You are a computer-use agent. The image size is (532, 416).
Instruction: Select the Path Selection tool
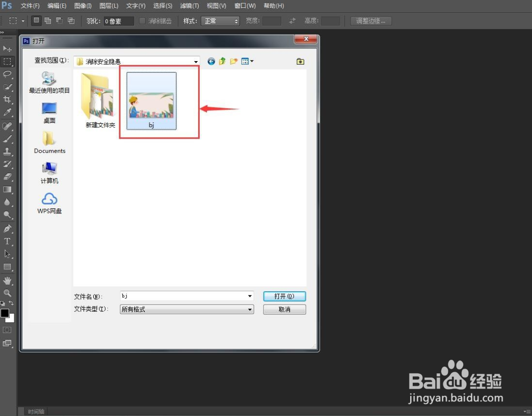pyautogui.click(x=7, y=254)
